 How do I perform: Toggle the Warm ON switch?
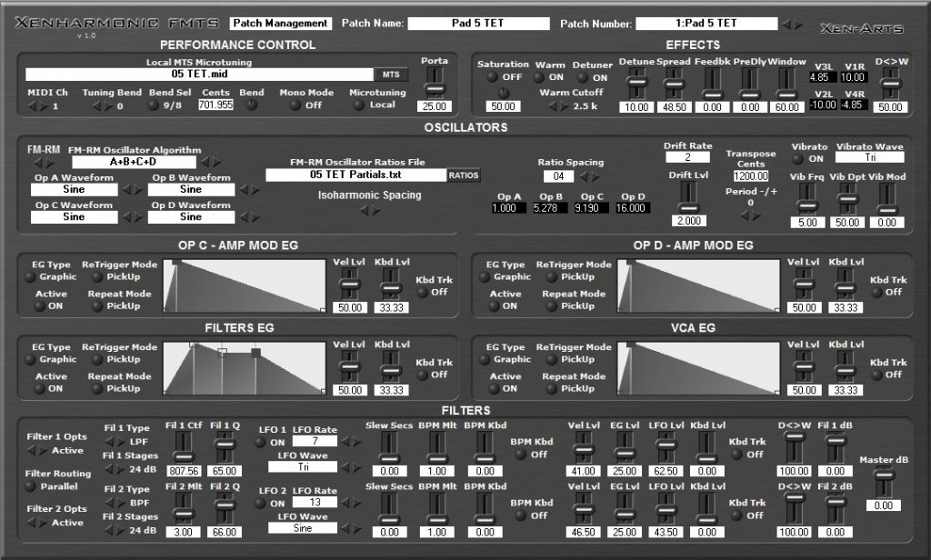(539, 77)
